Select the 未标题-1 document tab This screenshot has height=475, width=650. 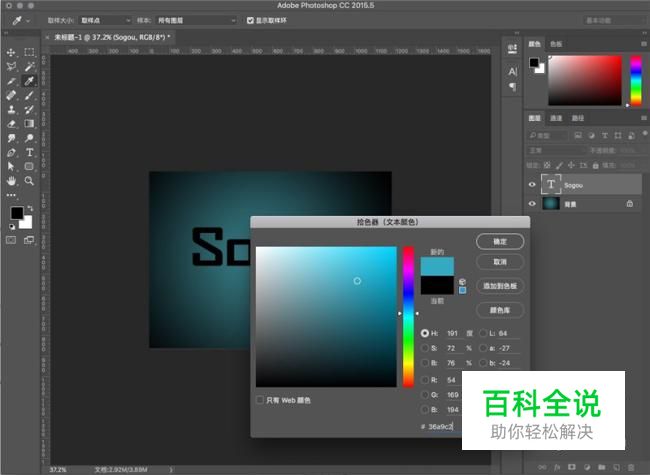point(109,37)
